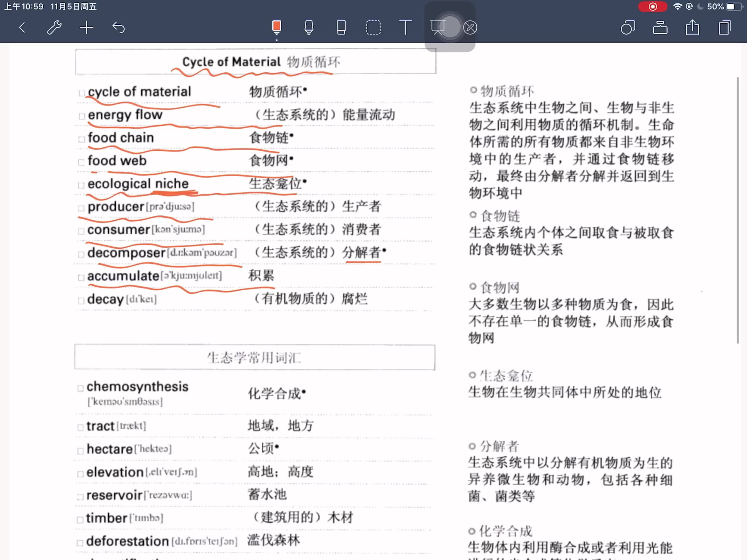Check the box beside elevation
The height and width of the screenshot is (560, 747).
click(80, 474)
